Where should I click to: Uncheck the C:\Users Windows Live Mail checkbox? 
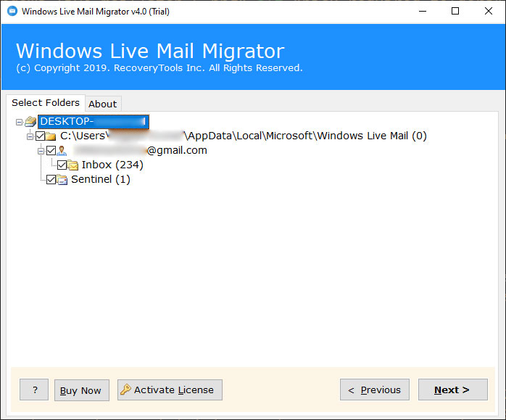click(41, 136)
